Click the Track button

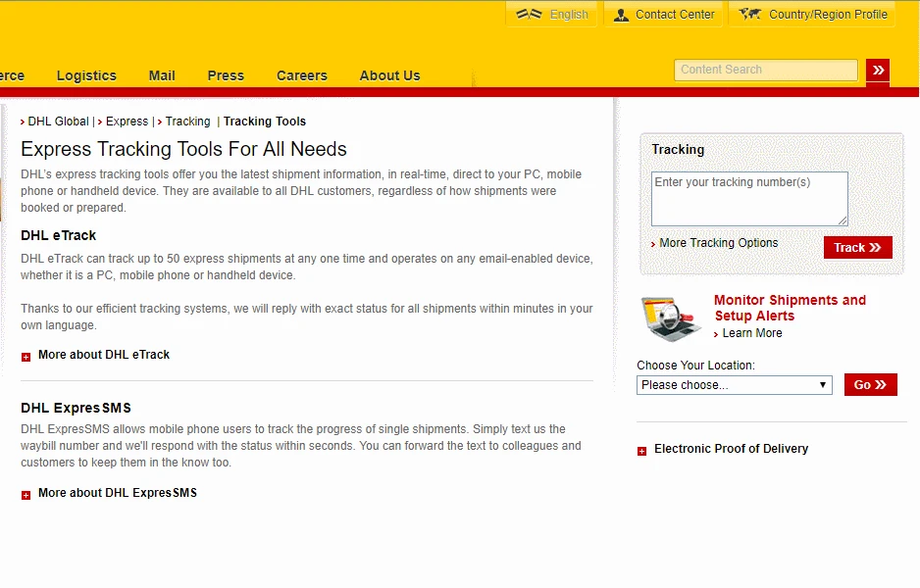point(858,247)
